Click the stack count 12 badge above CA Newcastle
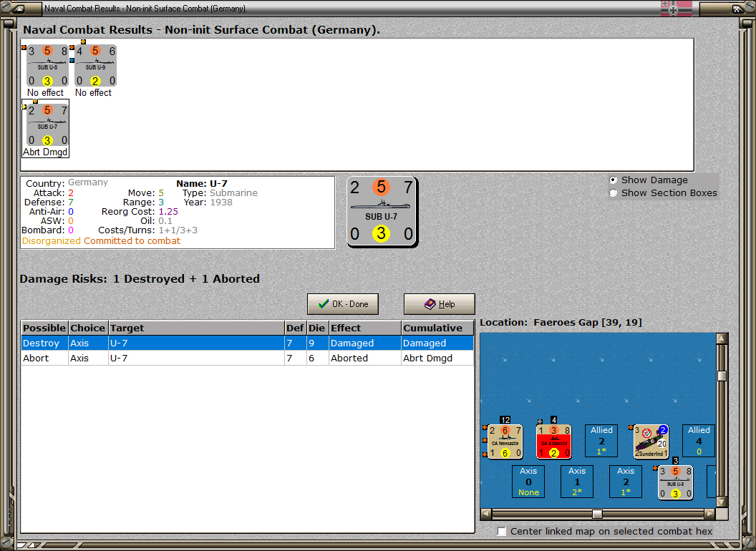 pos(505,420)
